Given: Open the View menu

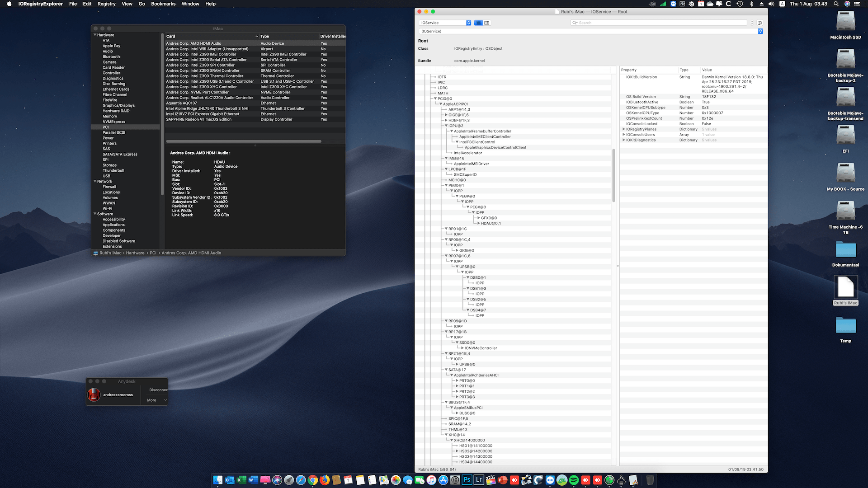Looking at the screenshot, I should 127,4.
